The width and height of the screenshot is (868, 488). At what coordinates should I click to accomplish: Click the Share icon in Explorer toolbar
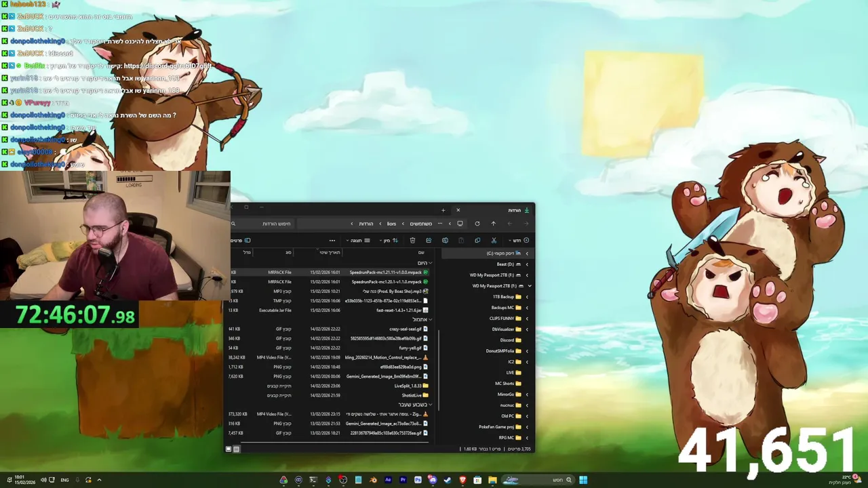click(429, 241)
